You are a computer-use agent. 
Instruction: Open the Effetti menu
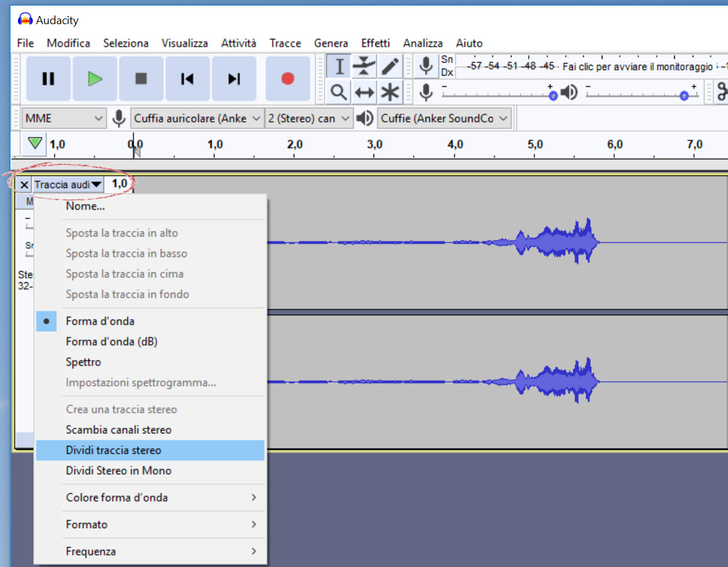point(375,43)
